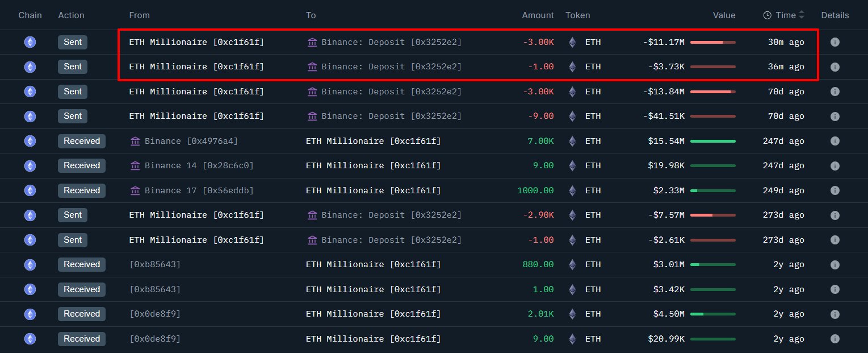Select the Amount column header
868x353 pixels.
pyautogui.click(x=538, y=15)
